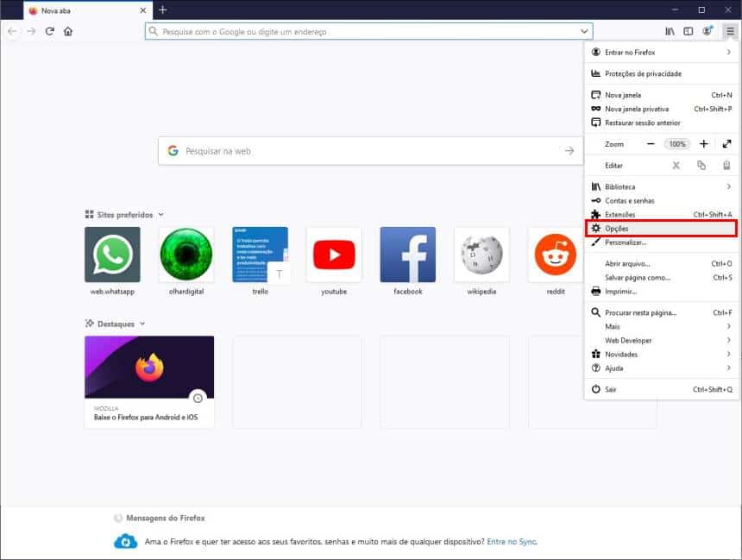Viewport: 742px width, 560px height.
Task: Click the Forward navigation arrow
Action: click(x=31, y=31)
